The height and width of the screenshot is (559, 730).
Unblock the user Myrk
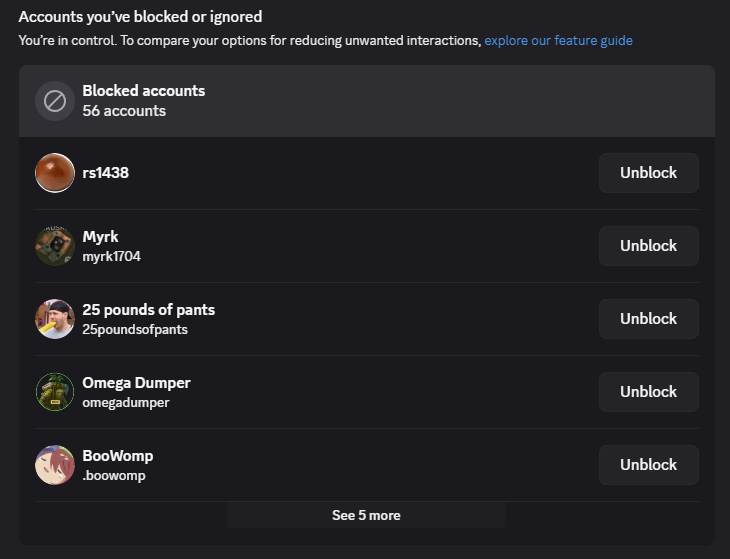click(x=648, y=246)
